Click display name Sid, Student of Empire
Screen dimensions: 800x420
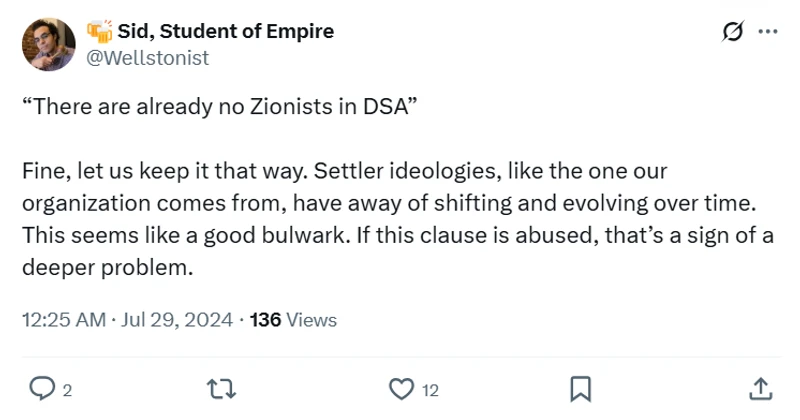[x=225, y=31]
